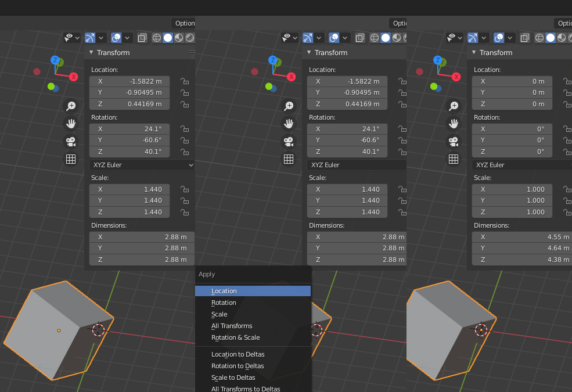The height and width of the screenshot is (392, 572).
Task: Open Options button in middle viewport header
Action: coord(398,23)
